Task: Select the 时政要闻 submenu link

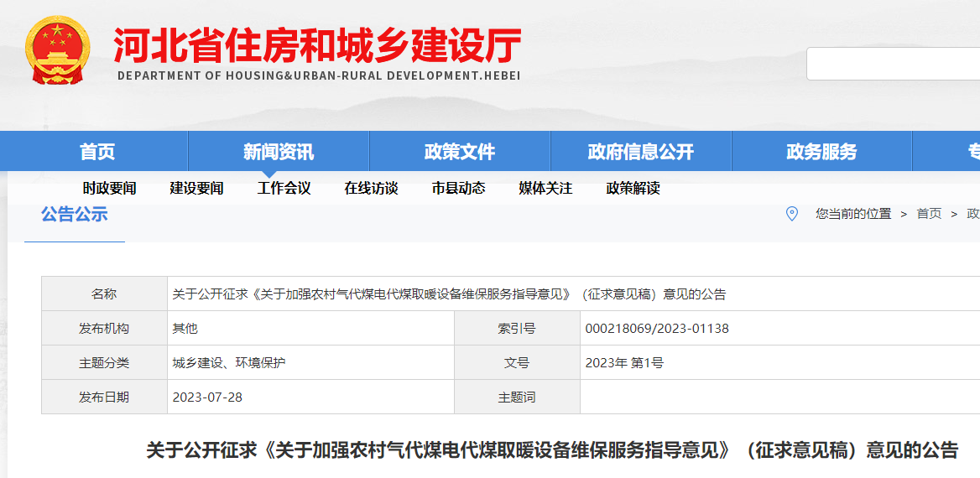Action: coord(109,189)
